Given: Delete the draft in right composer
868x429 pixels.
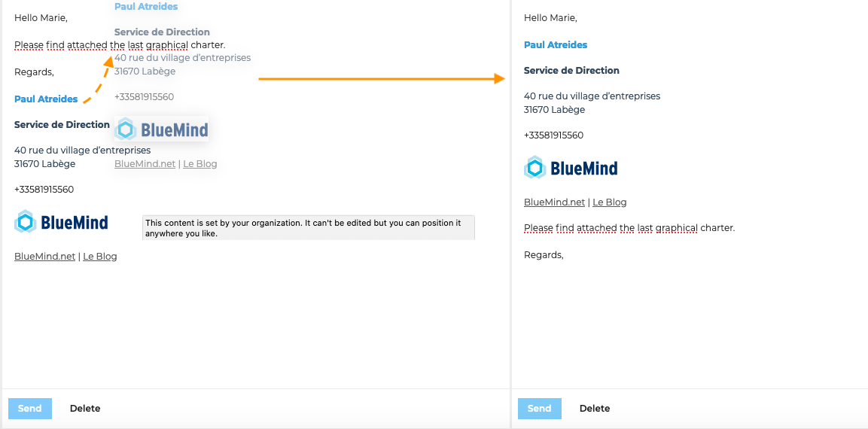Looking at the screenshot, I should 595,409.
